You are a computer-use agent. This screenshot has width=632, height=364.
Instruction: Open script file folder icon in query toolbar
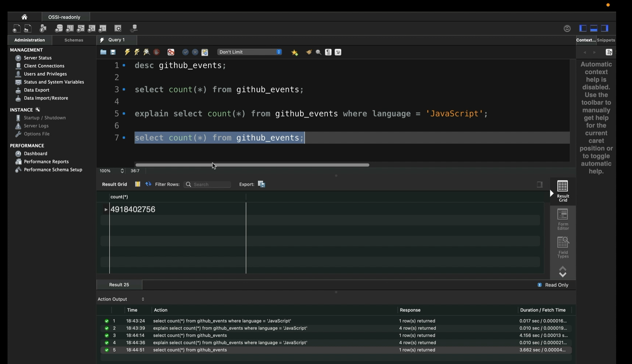coord(103,52)
